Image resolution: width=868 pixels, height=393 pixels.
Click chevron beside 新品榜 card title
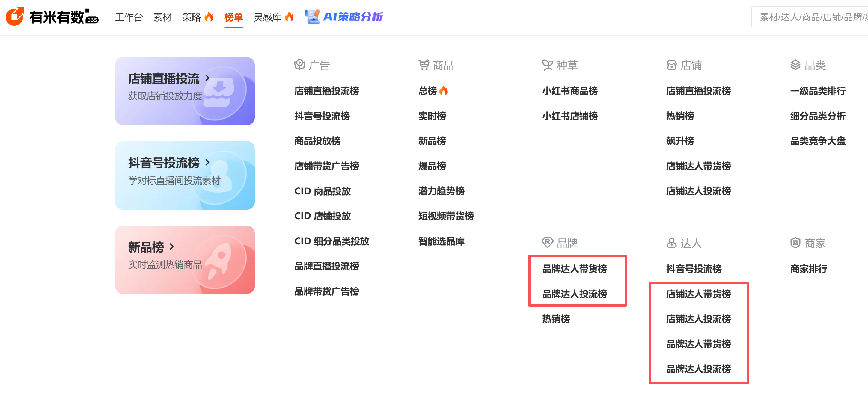(172, 247)
